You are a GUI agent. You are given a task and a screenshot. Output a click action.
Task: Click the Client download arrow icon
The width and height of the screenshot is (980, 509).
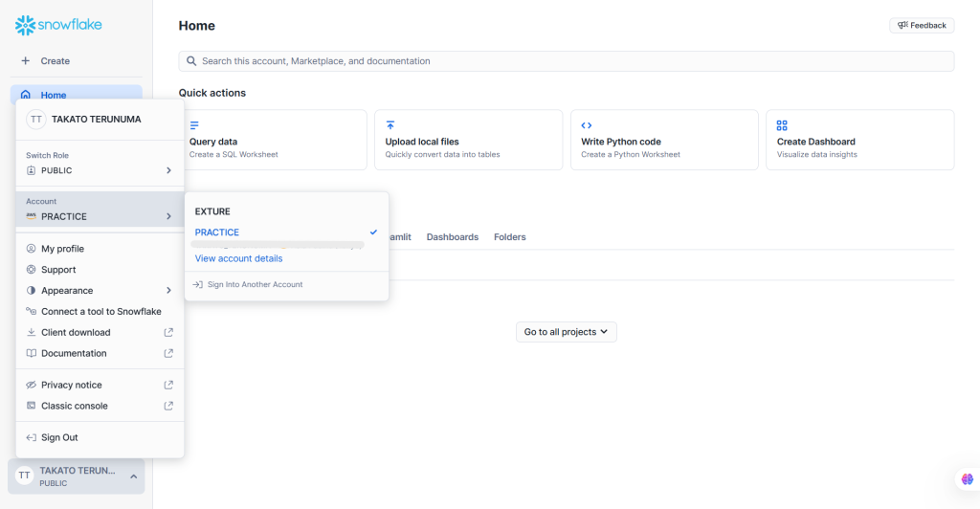click(x=32, y=332)
